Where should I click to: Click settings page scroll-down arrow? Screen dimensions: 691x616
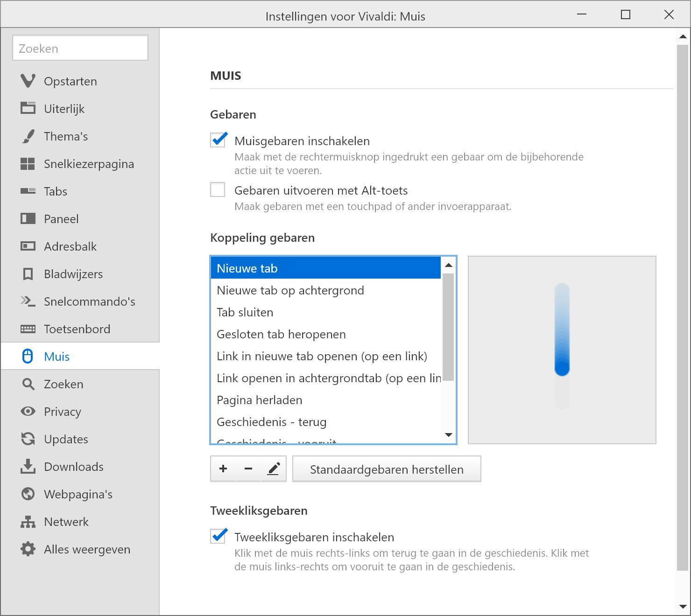(x=683, y=607)
